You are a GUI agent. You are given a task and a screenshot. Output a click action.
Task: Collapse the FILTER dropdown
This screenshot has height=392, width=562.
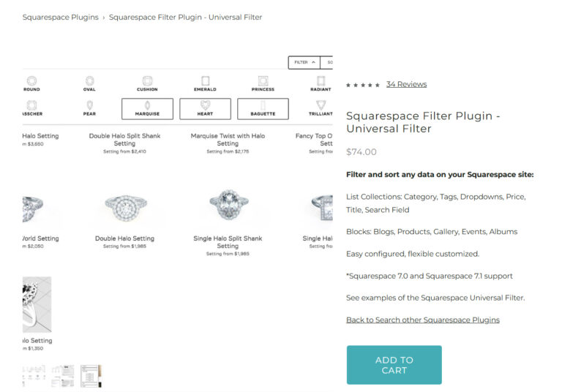point(303,63)
